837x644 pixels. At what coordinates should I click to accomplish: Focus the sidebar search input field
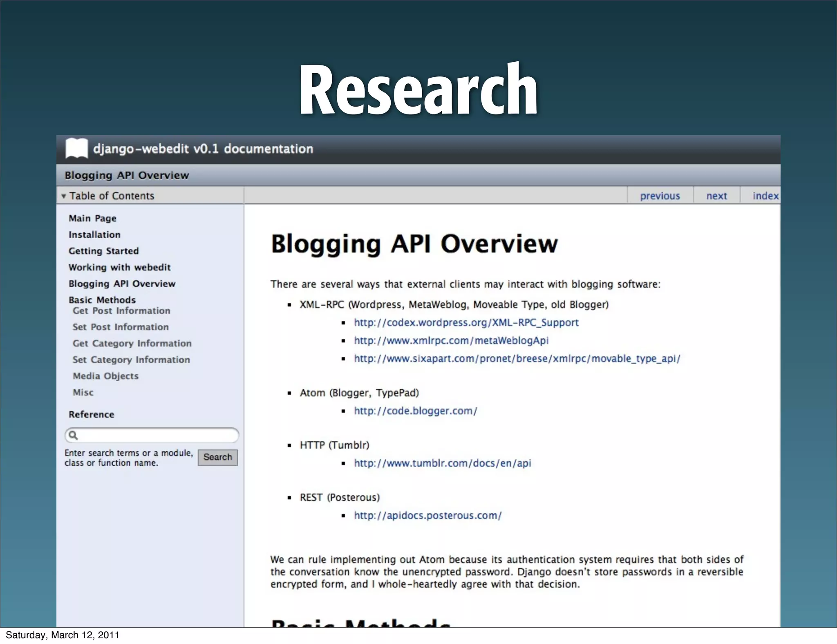coord(152,435)
